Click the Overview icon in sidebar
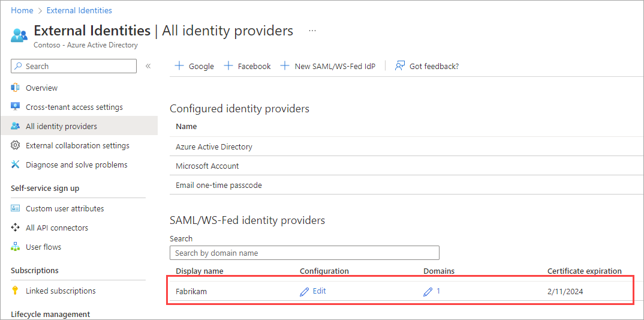This screenshot has width=644, height=320. [x=16, y=88]
